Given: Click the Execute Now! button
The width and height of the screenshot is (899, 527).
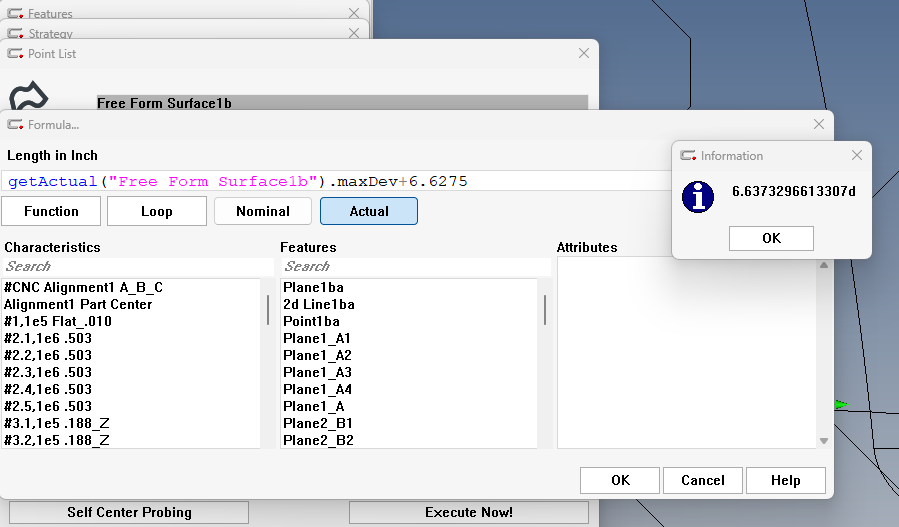Looking at the screenshot, I should (468, 512).
